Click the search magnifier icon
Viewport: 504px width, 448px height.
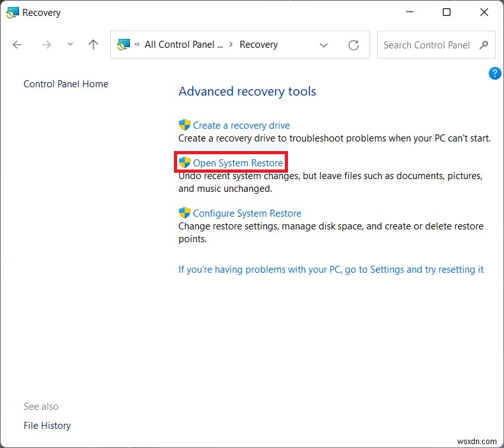pyautogui.click(x=484, y=45)
